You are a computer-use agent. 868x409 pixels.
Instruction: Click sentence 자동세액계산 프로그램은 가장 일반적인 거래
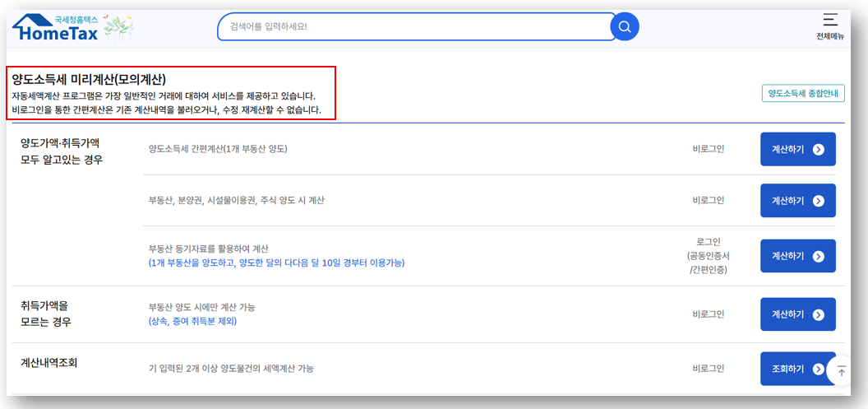coord(164,96)
